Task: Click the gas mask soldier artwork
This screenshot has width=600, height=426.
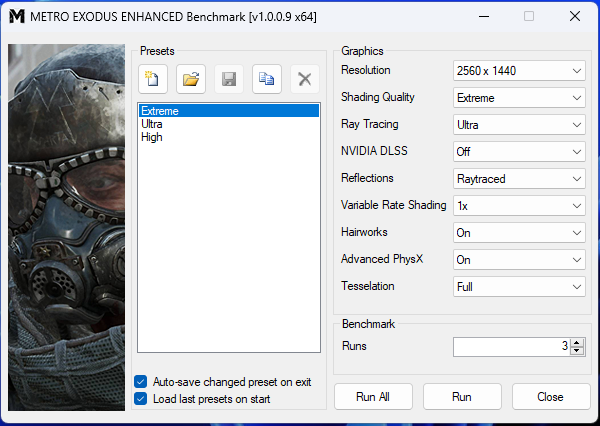Action: click(x=67, y=227)
